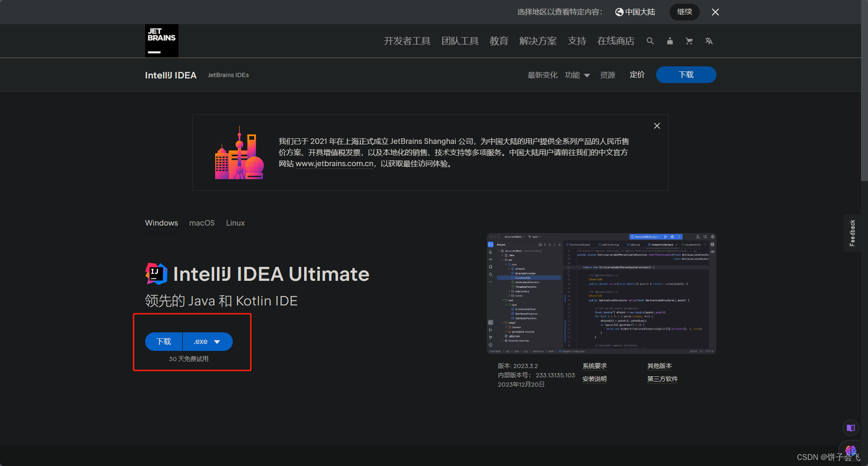Open the 在线商店 menu
Screen dimensions: 868x466
[x=616, y=41]
